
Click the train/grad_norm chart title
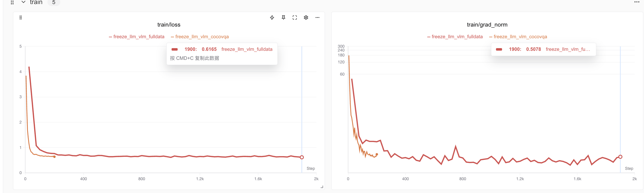[487, 25]
